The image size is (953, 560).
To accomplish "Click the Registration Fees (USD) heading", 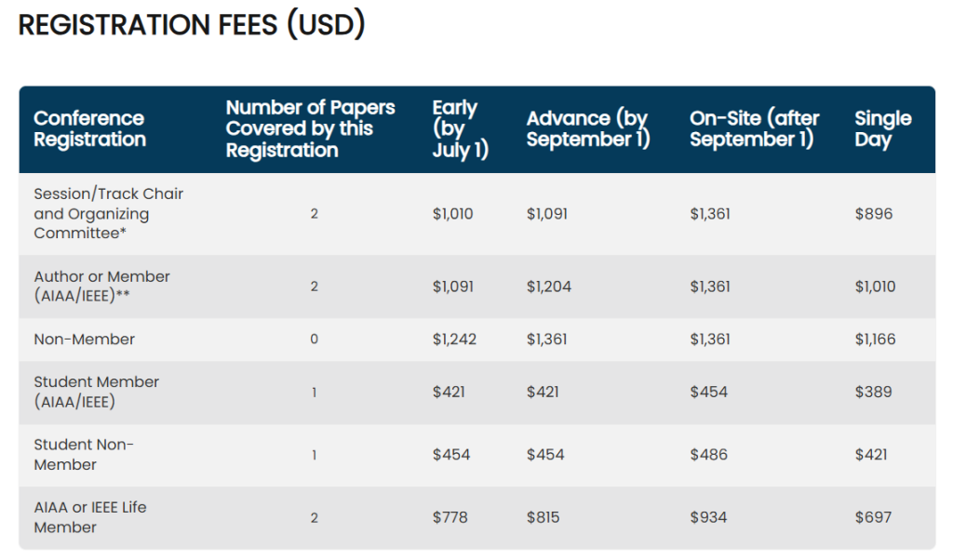I will click(191, 25).
